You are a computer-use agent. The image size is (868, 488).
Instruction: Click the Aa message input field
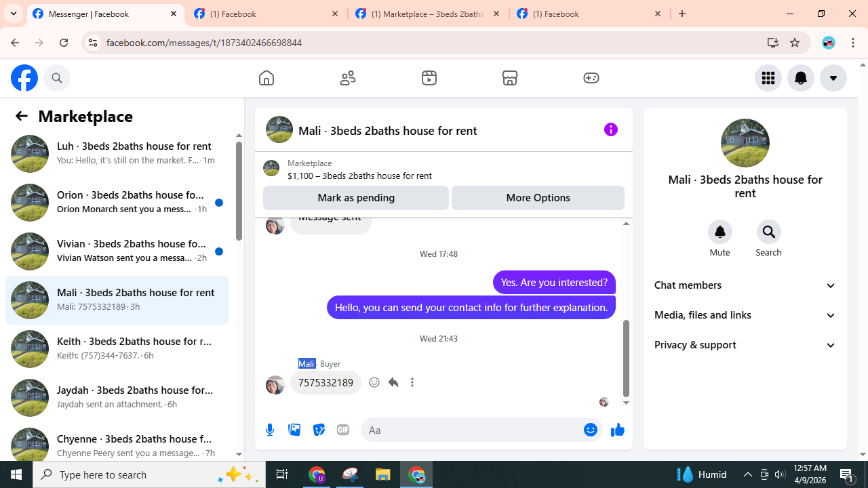pyautogui.click(x=471, y=430)
